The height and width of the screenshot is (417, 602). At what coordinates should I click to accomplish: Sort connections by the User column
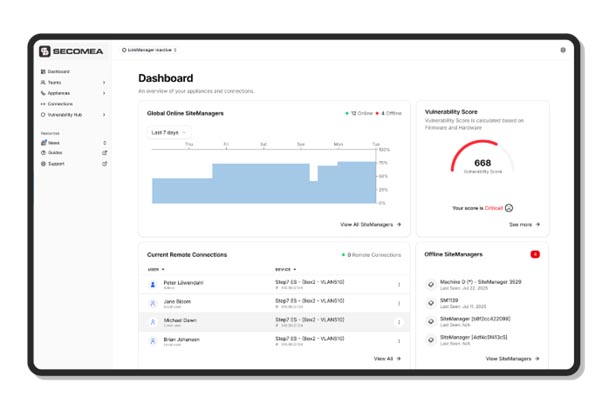[x=156, y=270]
